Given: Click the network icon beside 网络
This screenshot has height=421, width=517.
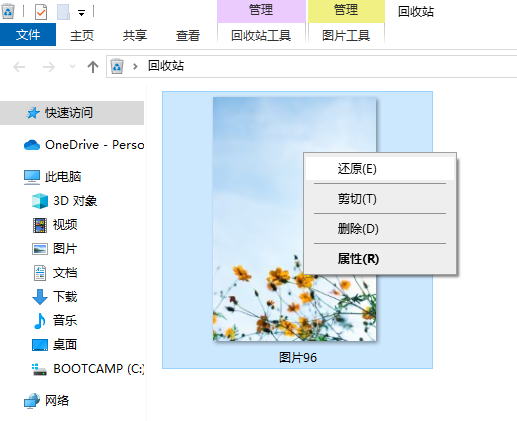Looking at the screenshot, I should 32,401.
